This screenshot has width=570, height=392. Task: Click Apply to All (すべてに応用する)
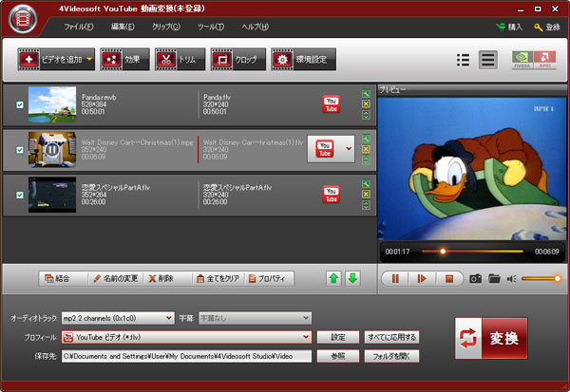391,337
